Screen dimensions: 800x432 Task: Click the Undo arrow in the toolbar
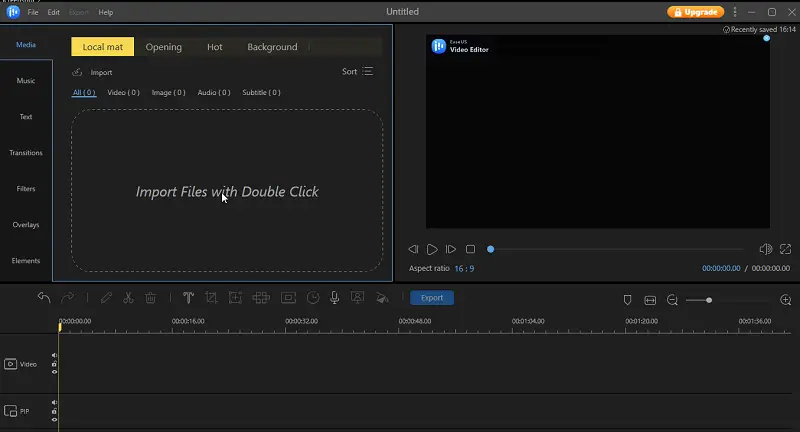pyautogui.click(x=44, y=297)
